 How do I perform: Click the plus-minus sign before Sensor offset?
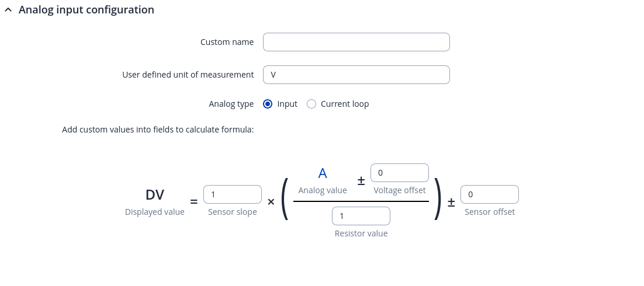coord(451,202)
